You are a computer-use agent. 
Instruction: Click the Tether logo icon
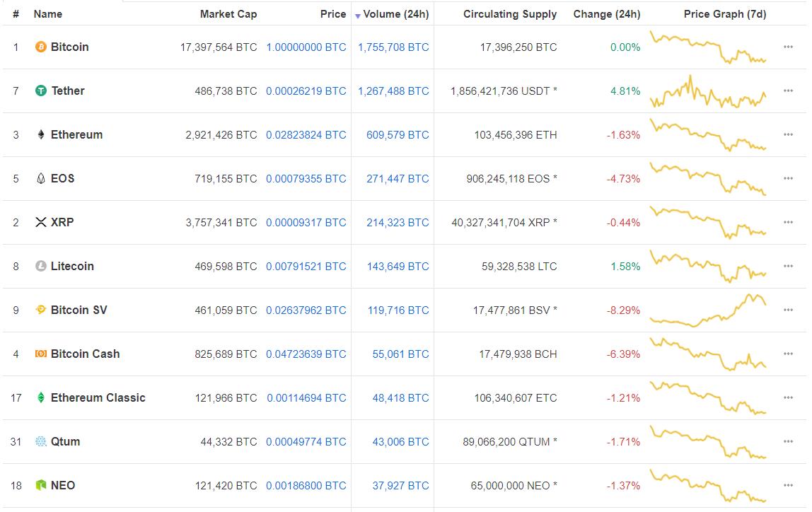coord(41,91)
